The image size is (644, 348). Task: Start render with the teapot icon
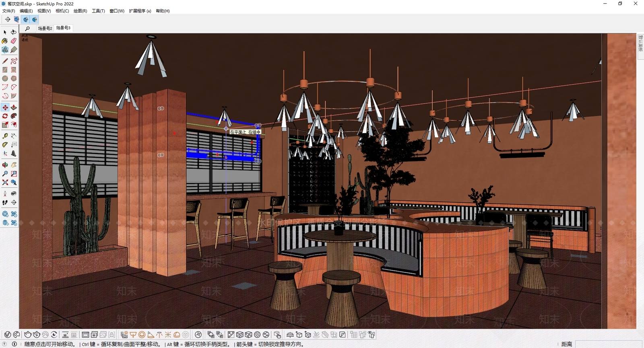click(28, 335)
